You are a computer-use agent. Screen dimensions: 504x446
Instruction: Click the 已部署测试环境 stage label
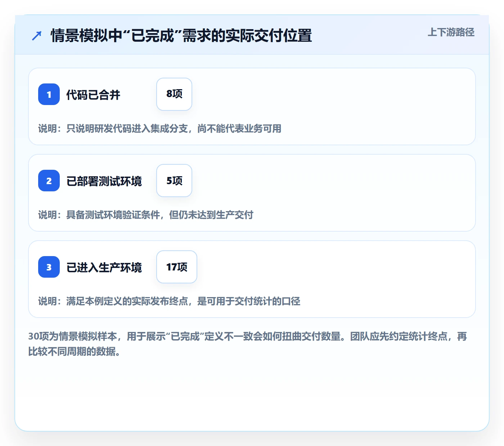click(104, 181)
